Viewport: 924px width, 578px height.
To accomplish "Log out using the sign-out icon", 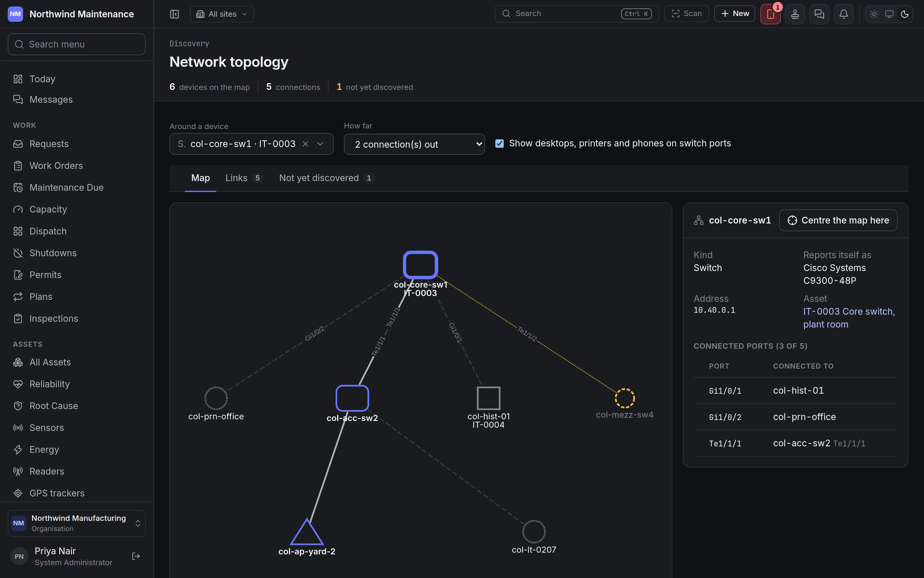I will click(136, 556).
